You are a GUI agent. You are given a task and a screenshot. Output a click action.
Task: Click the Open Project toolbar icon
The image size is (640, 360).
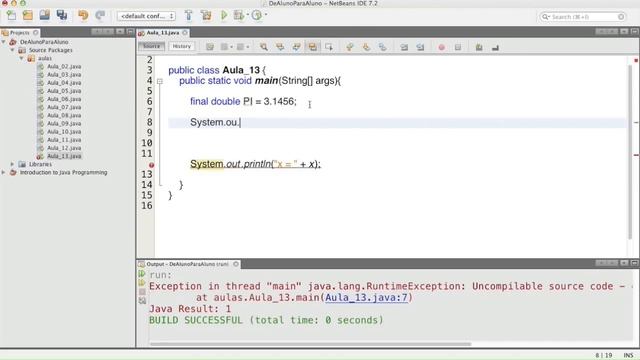click(x=44, y=16)
